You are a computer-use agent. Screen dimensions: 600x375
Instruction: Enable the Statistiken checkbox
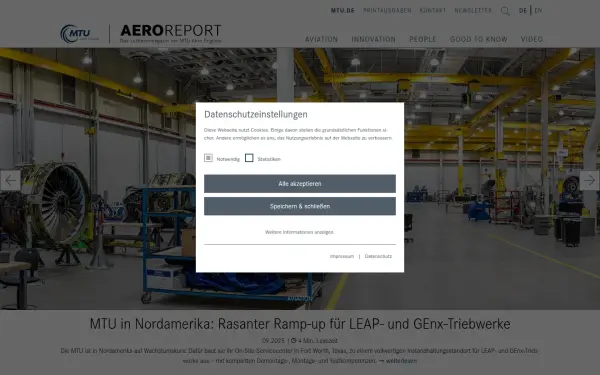click(249, 158)
